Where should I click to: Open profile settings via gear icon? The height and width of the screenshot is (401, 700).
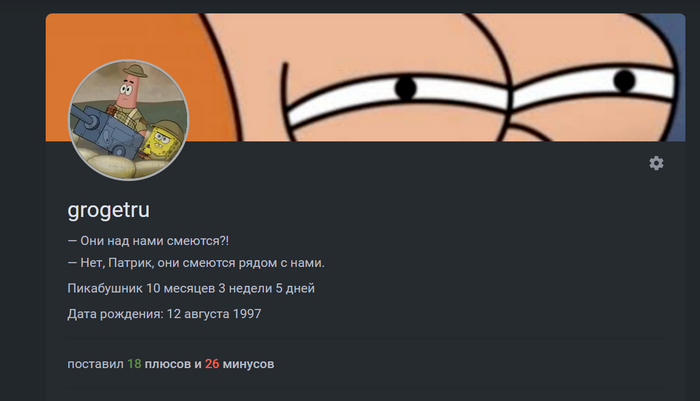[656, 163]
